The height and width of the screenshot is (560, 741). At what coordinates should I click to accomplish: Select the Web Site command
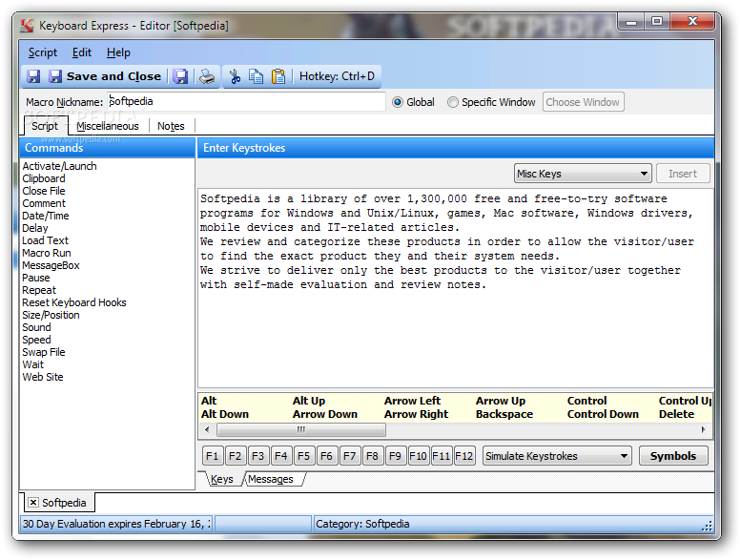(x=43, y=377)
